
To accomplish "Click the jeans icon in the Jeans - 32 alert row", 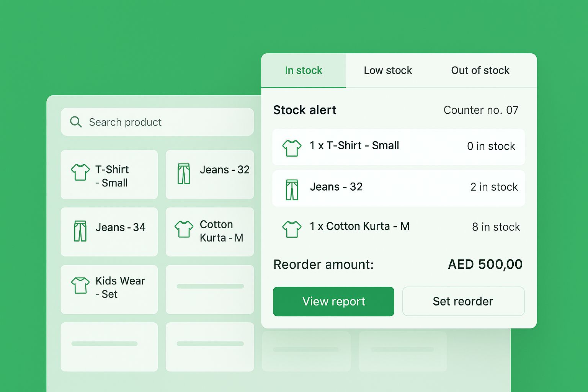I will 292,188.
